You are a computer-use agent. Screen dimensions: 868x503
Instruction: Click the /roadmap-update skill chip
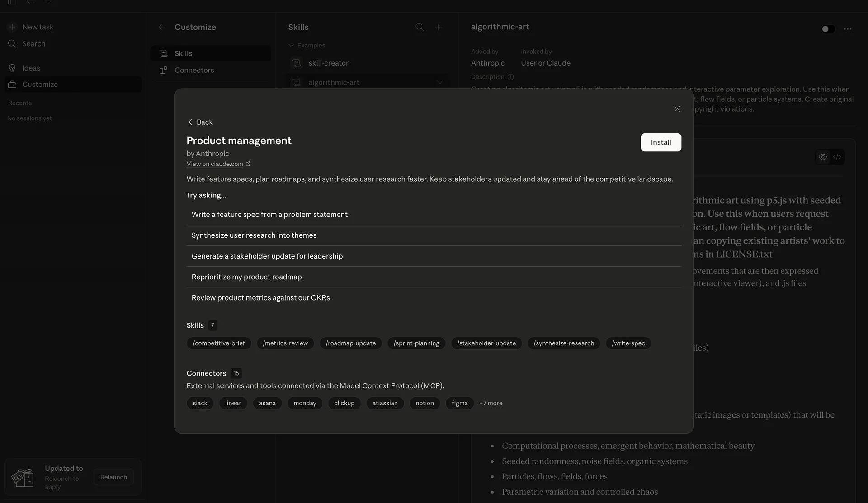351,343
